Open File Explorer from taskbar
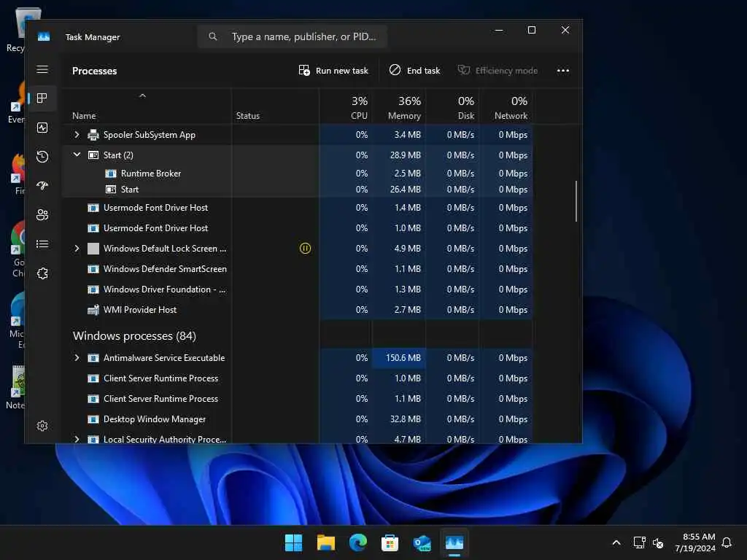The height and width of the screenshot is (560, 747). pyautogui.click(x=326, y=542)
